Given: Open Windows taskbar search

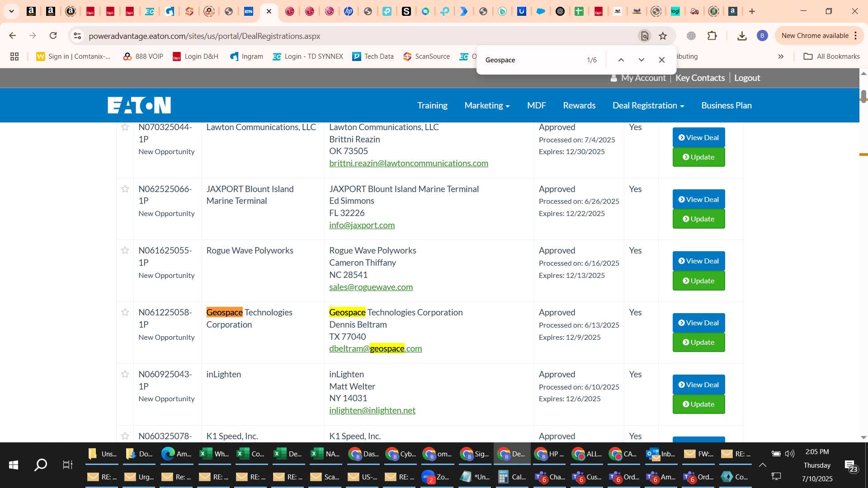Looking at the screenshot, I should [x=41, y=465].
